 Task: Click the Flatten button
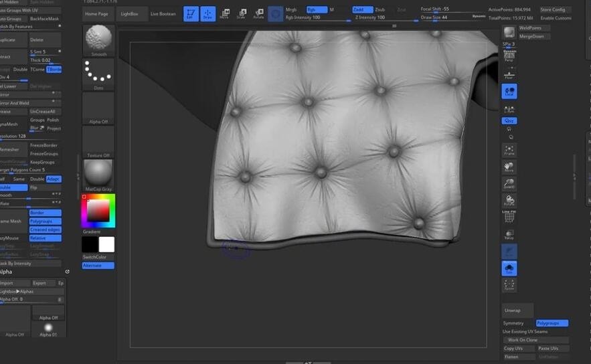[519, 357]
